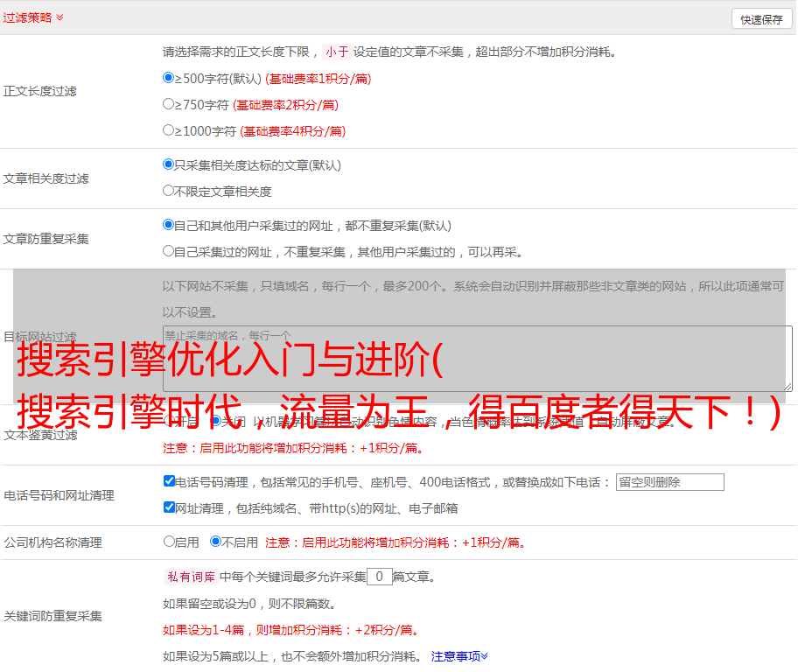Toggle the 电话号码清理 checkbox

169,481
